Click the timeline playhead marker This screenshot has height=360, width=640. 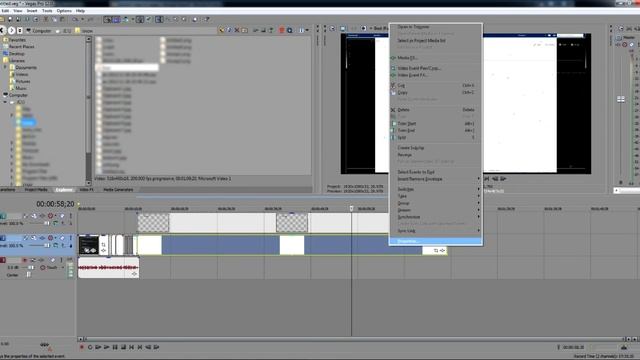coord(351,209)
